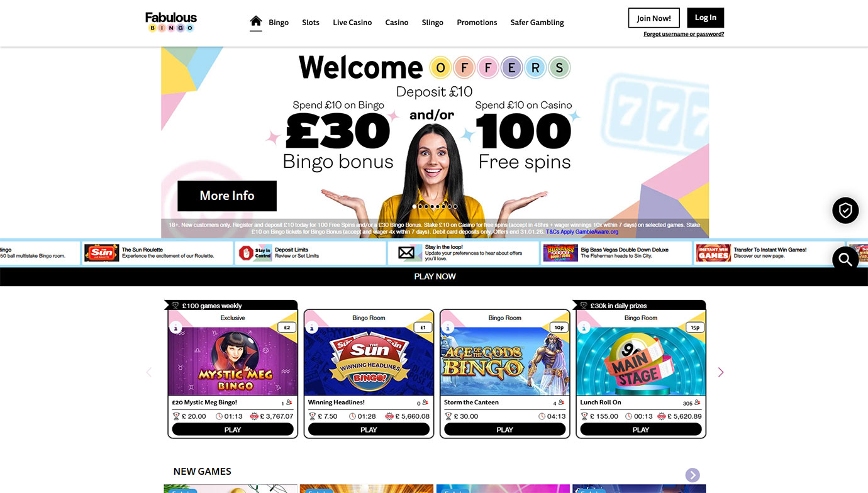
Task: Click More Info on welcome banner
Action: pyautogui.click(x=227, y=196)
